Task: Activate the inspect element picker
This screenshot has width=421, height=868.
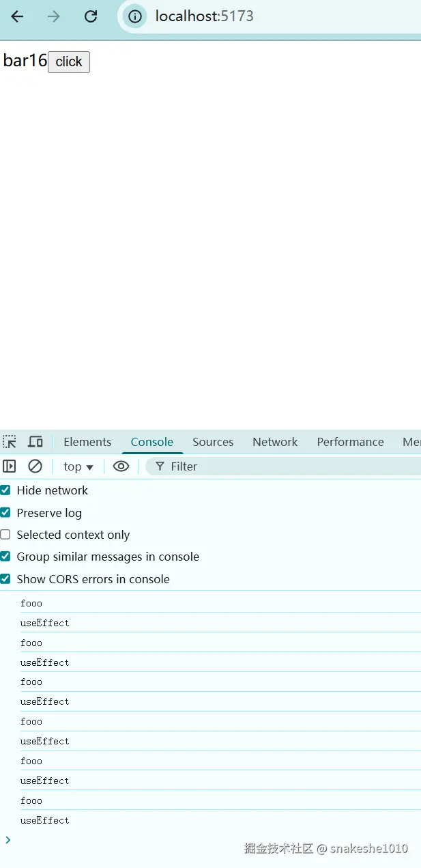Action: [10, 442]
